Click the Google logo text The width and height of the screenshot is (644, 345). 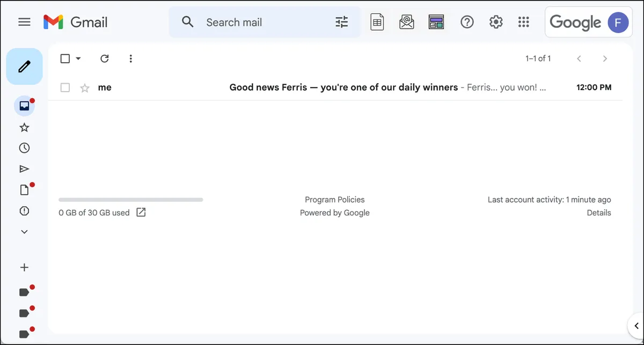[575, 23]
